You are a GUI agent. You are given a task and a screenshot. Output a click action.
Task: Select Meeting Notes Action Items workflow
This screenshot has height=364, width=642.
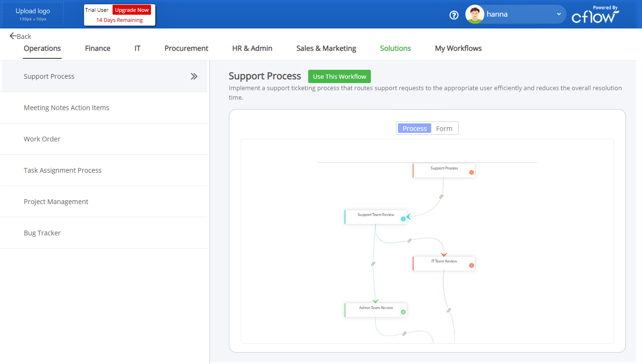coord(104,108)
